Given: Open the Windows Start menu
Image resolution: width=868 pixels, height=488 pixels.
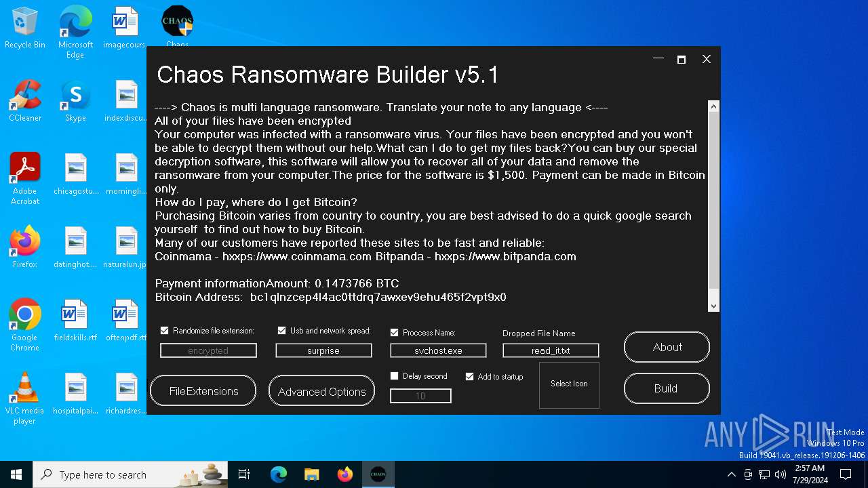Looking at the screenshot, I should (x=16, y=474).
